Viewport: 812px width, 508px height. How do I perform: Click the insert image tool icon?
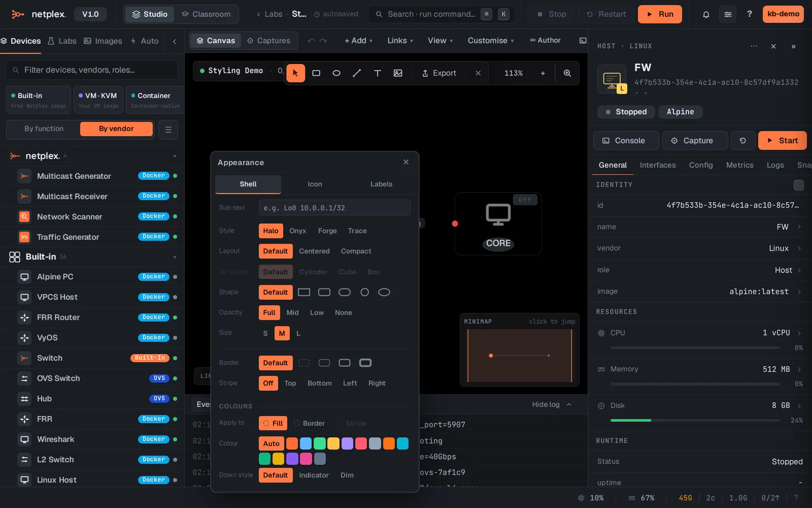pyautogui.click(x=398, y=73)
